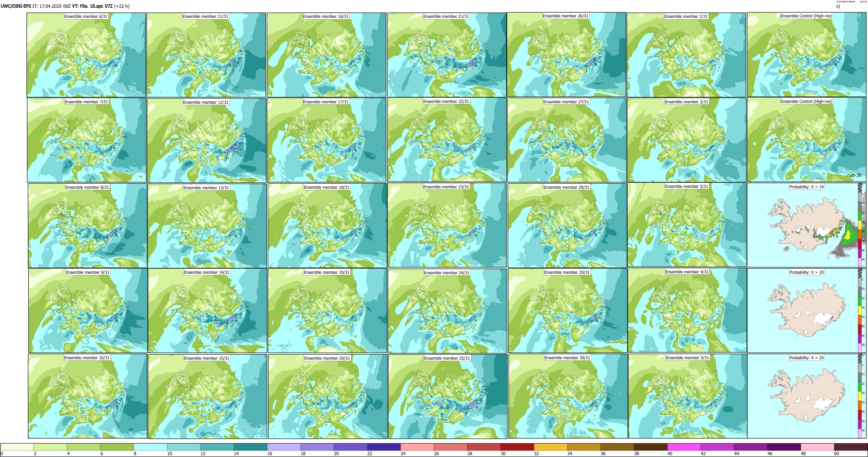
Task: Select the Probability X > 20 map
Action: 806,310
